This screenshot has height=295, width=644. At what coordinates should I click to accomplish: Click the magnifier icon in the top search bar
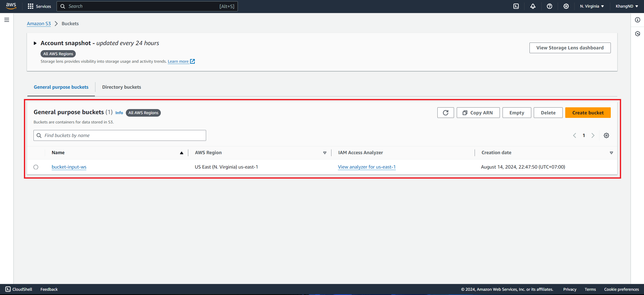[x=63, y=6]
